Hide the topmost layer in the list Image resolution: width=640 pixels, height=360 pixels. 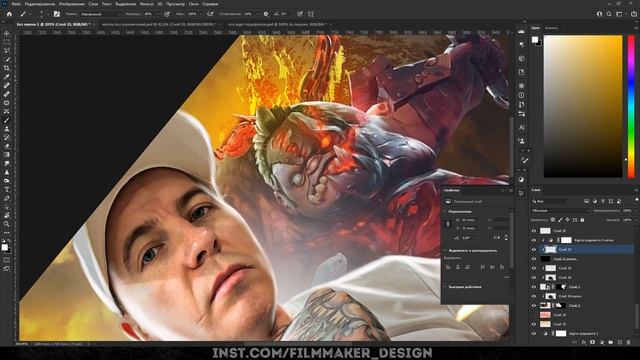[533, 231]
